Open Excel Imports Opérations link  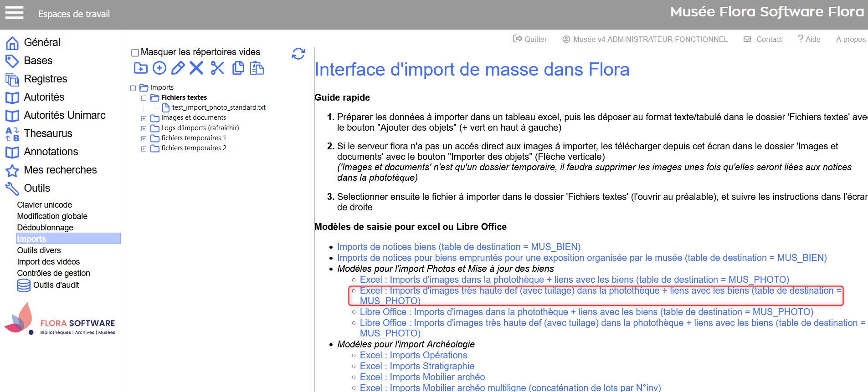click(413, 355)
